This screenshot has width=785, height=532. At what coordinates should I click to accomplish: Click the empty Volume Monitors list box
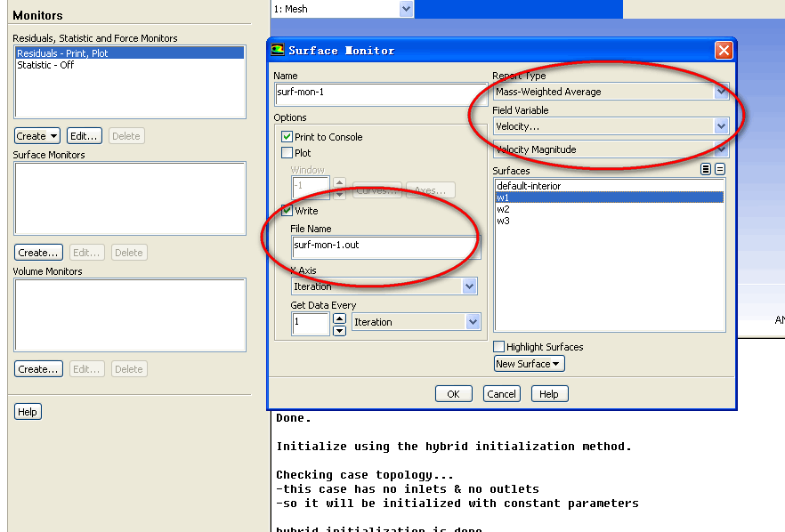130,315
